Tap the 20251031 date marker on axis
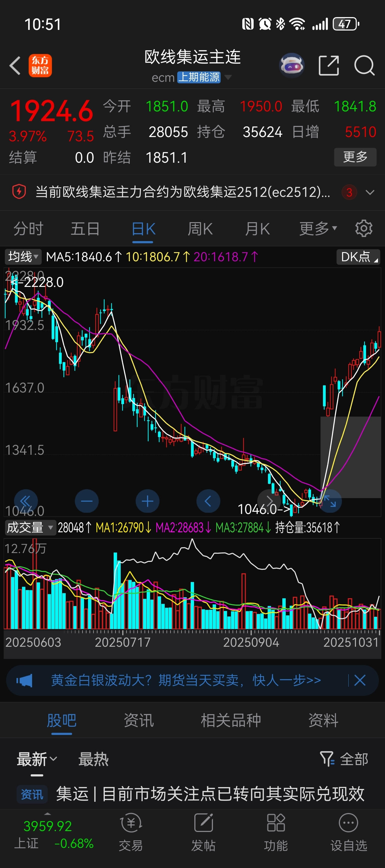The image size is (385, 868). point(351,642)
